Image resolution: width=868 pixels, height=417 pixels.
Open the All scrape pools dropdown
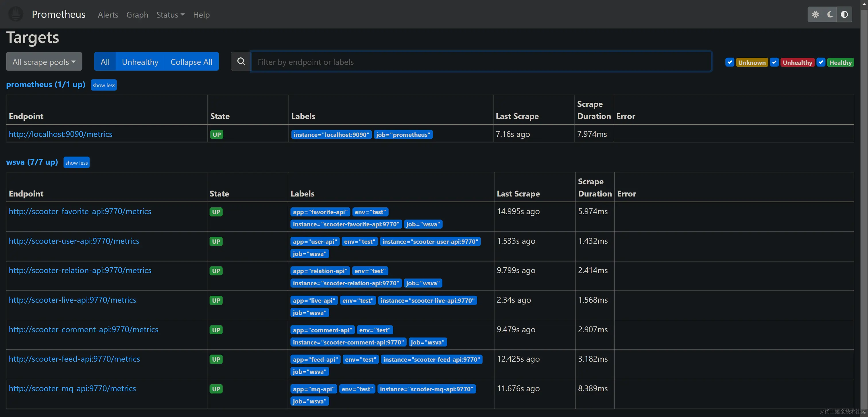44,62
